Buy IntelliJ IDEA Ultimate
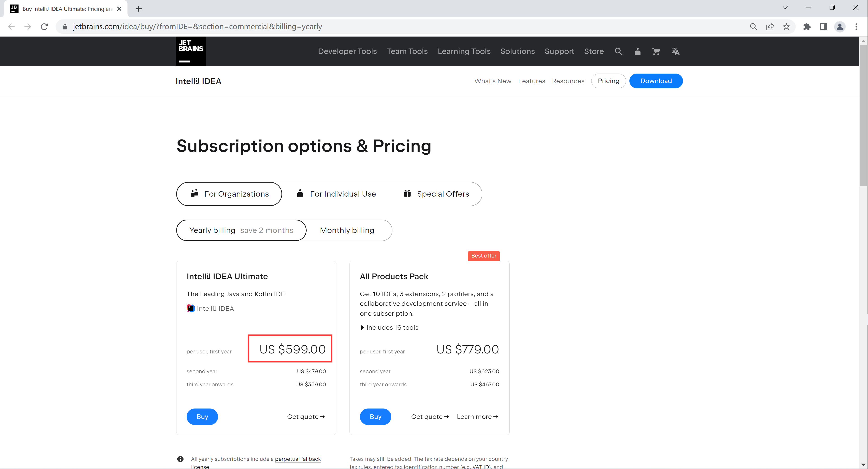This screenshot has height=469, width=868. [202, 417]
